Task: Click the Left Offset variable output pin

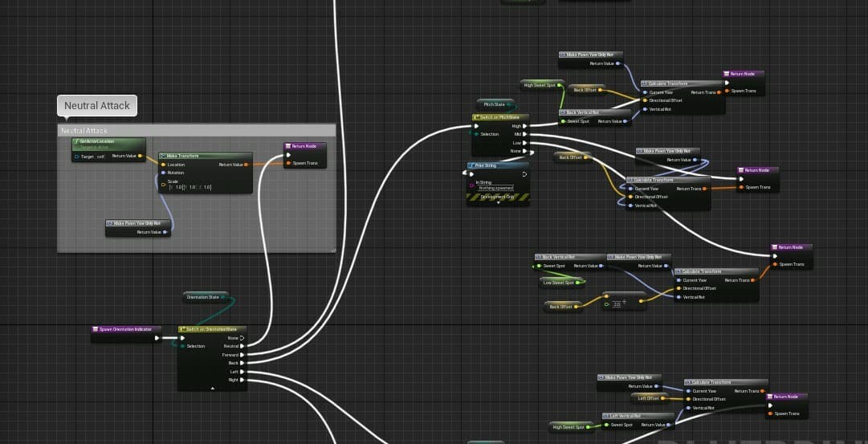Action: (x=664, y=398)
